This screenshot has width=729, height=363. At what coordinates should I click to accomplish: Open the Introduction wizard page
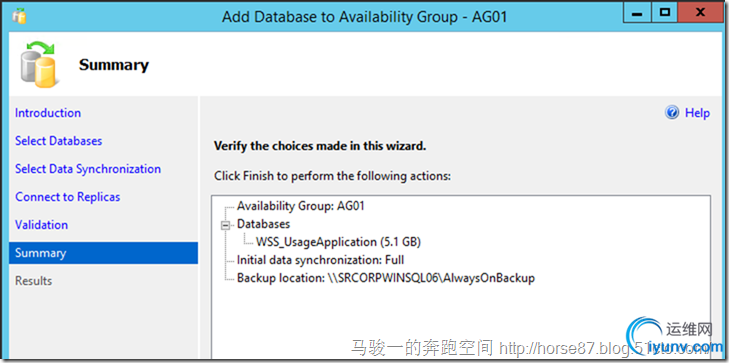coord(48,113)
